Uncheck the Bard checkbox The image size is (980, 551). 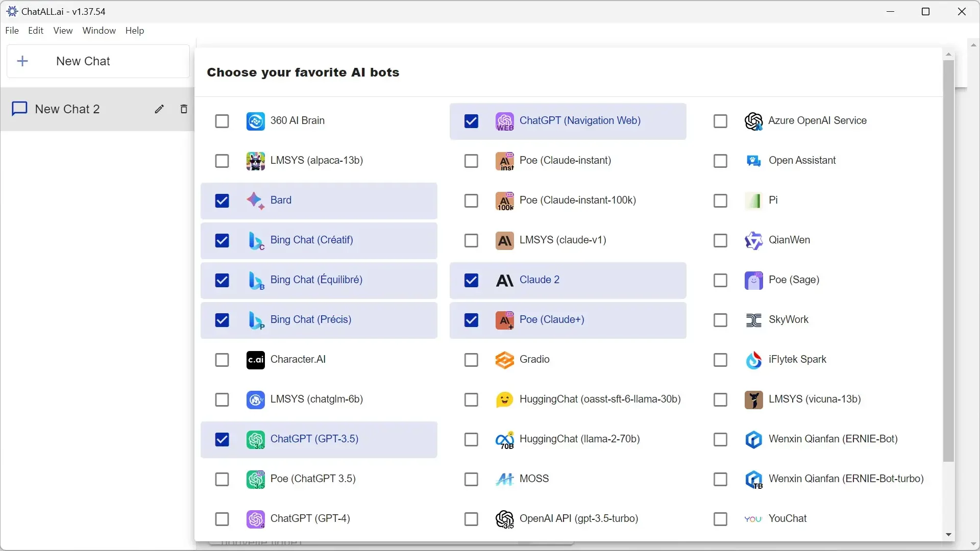pyautogui.click(x=222, y=201)
